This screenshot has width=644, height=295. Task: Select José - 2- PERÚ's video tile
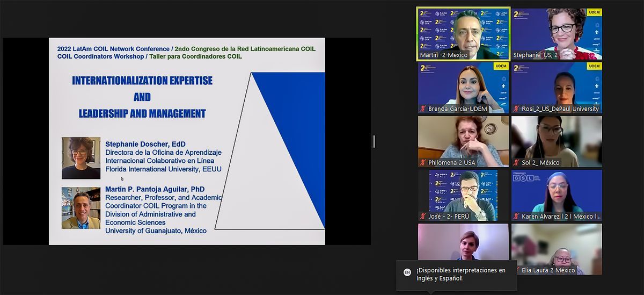(x=464, y=195)
